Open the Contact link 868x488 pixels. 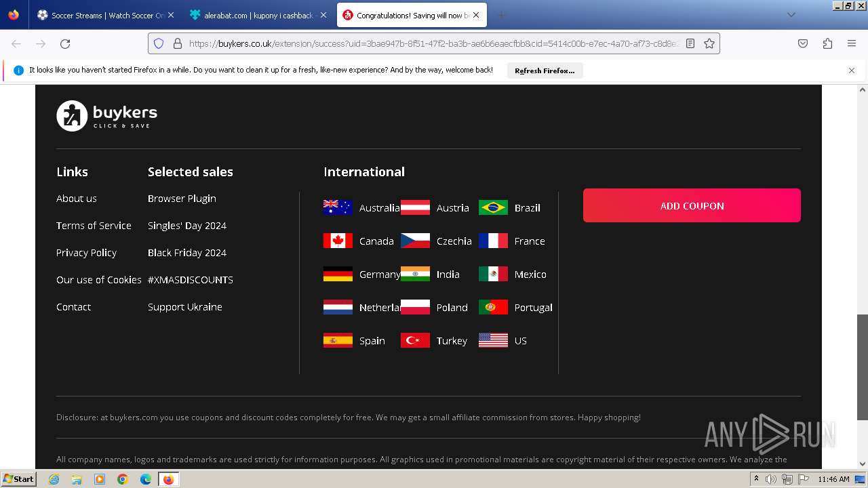tap(73, 307)
